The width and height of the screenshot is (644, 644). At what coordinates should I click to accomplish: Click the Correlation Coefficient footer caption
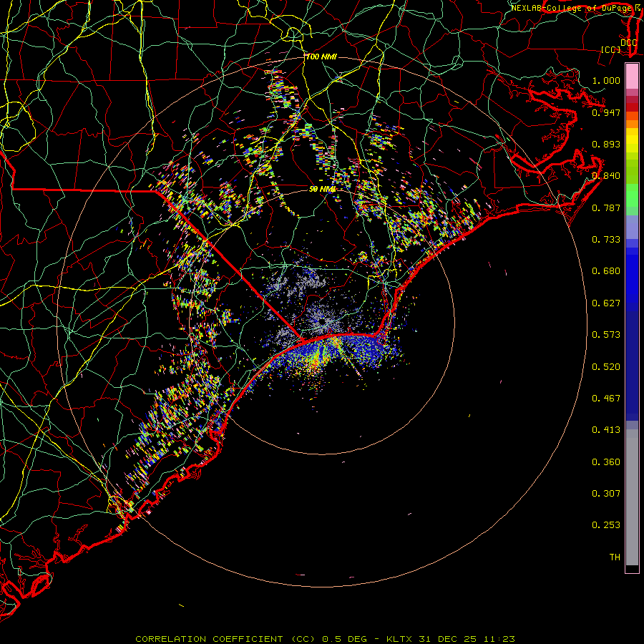(325, 639)
